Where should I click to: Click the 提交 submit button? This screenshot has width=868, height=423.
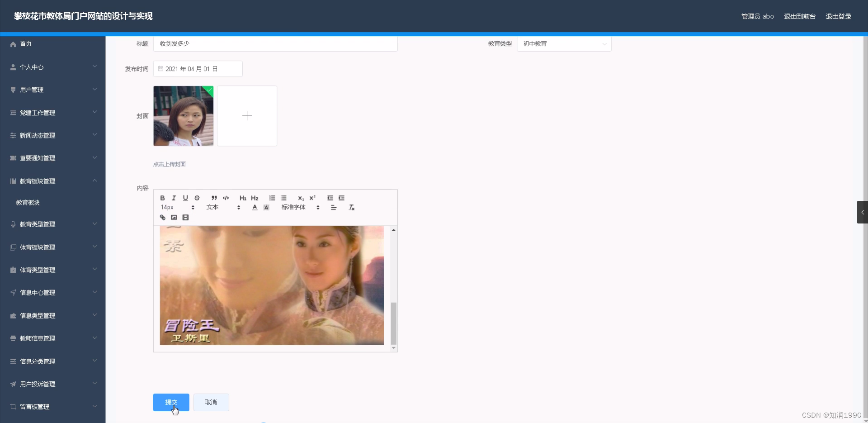pyautogui.click(x=171, y=402)
